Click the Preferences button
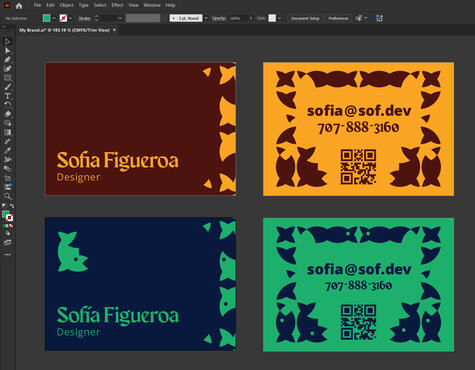The image size is (475, 370). pyautogui.click(x=338, y=18)
